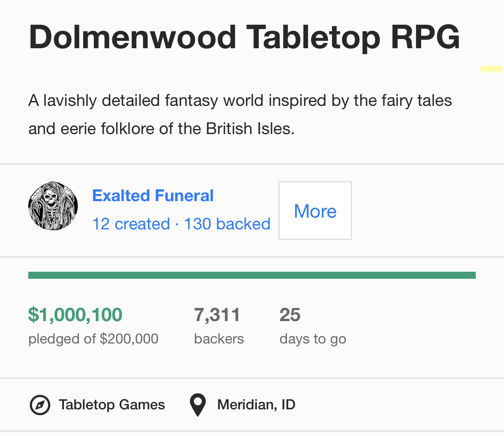Click the 'days to go' label

coord(313,339)
